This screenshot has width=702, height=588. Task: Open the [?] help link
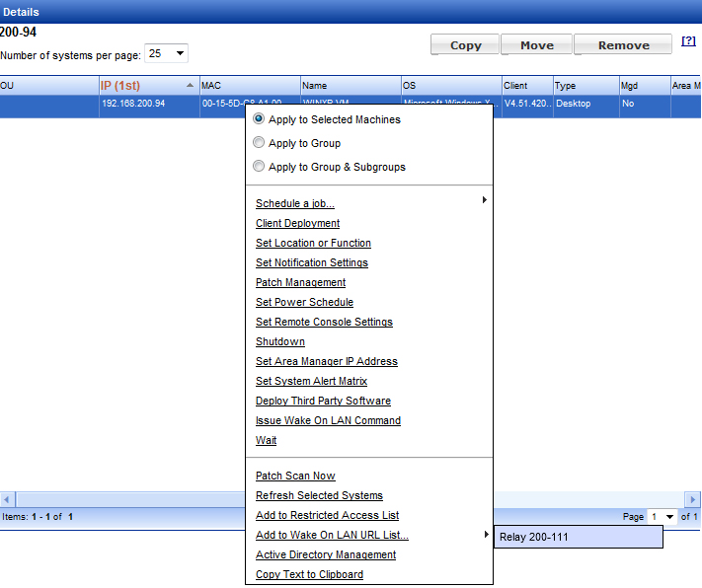(688, 41)
